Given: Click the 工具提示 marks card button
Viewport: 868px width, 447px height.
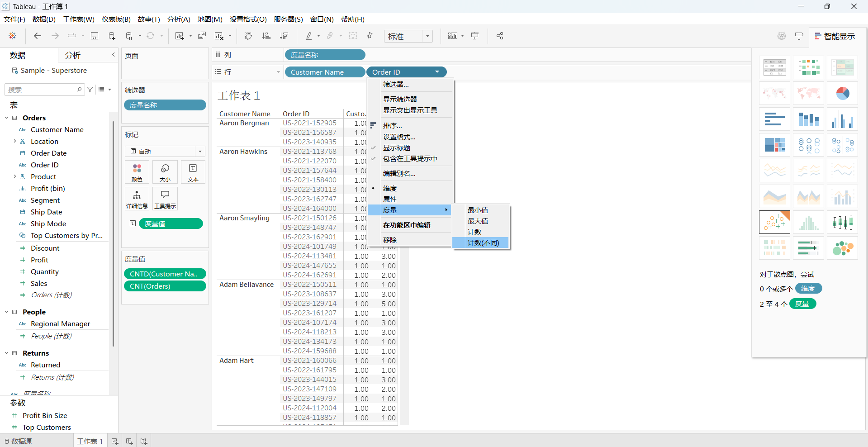Looking at the screenshot, I should (165, 199).
